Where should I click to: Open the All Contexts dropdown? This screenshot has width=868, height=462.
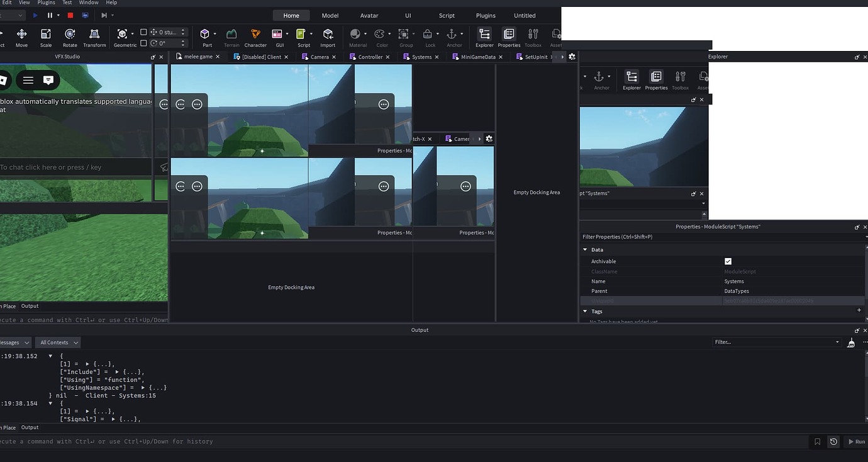point(59,342)
